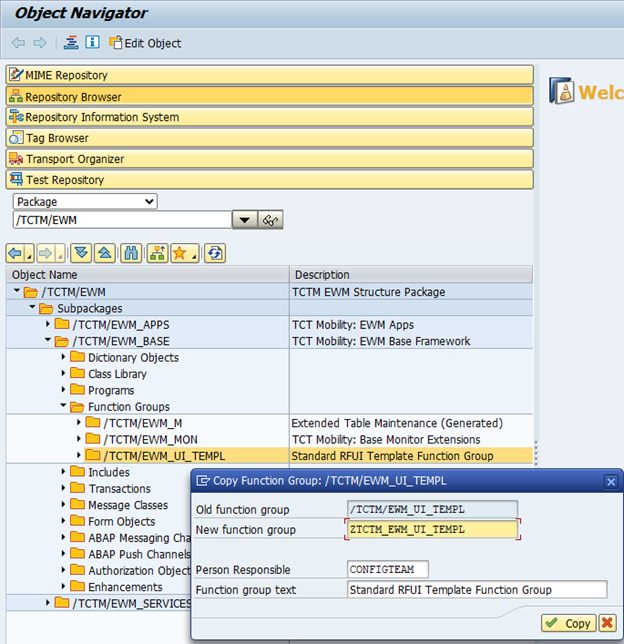
Task: Click the binoculars Find icon in tree toolbar
Action: click(x=130, y=253)
